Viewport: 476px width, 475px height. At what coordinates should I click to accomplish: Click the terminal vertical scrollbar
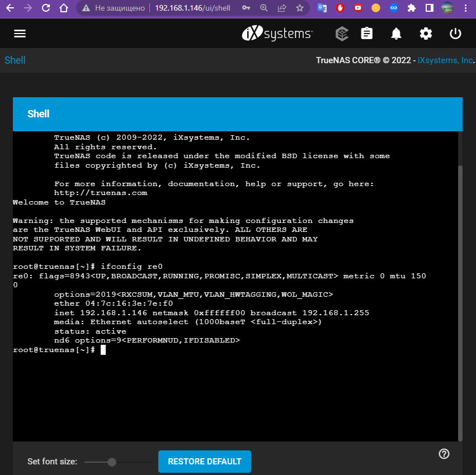point(460,303)
